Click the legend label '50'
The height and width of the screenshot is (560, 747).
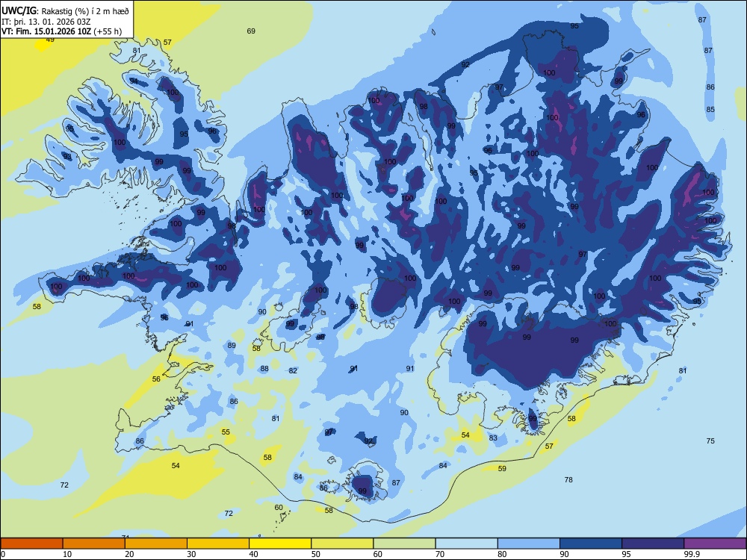315,554
